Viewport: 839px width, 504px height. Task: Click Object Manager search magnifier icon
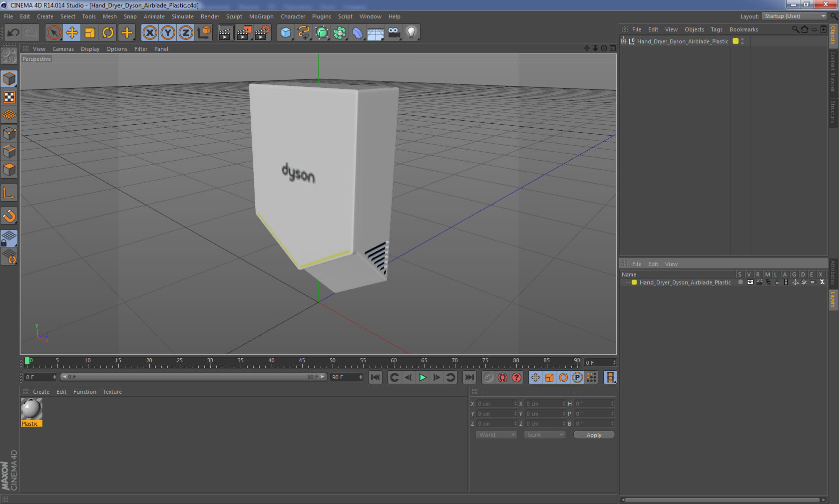coord(795,29)
